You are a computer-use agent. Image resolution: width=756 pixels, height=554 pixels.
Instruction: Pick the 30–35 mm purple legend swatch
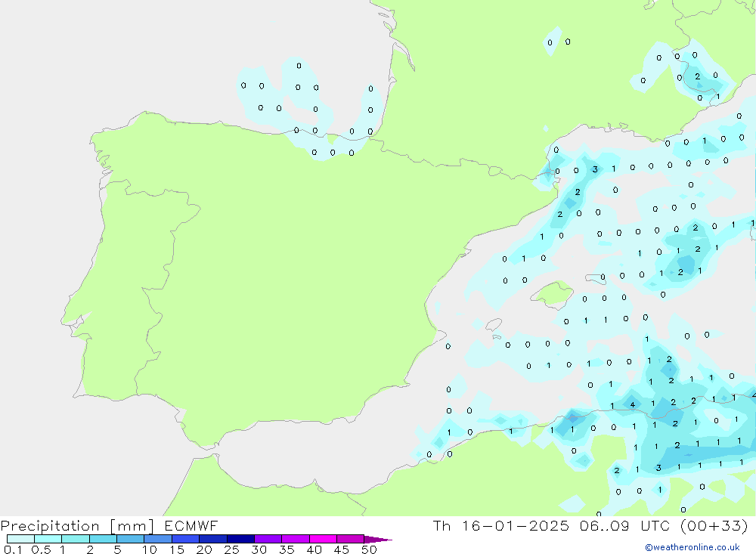point(268,539)
